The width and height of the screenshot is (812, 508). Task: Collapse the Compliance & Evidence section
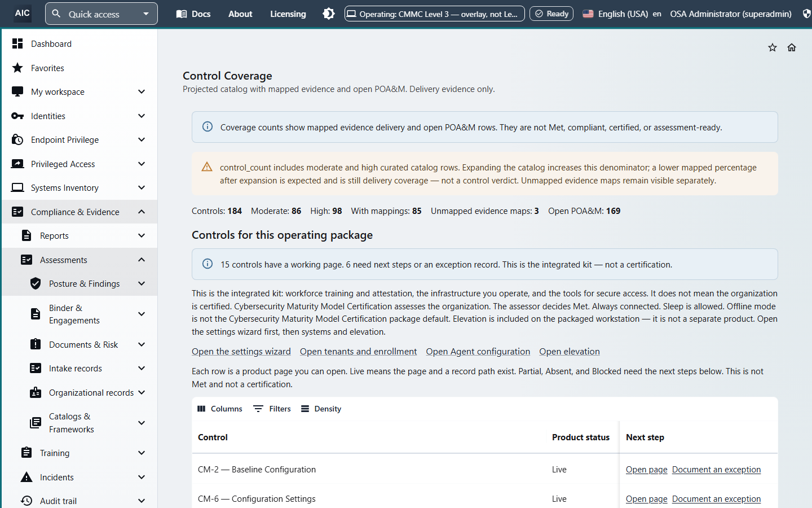point(142,212)
